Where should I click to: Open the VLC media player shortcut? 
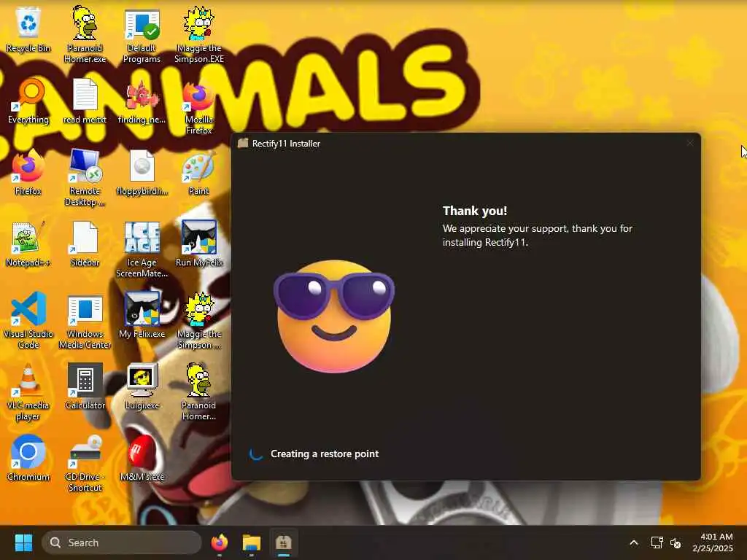click(x=28, y=392)
